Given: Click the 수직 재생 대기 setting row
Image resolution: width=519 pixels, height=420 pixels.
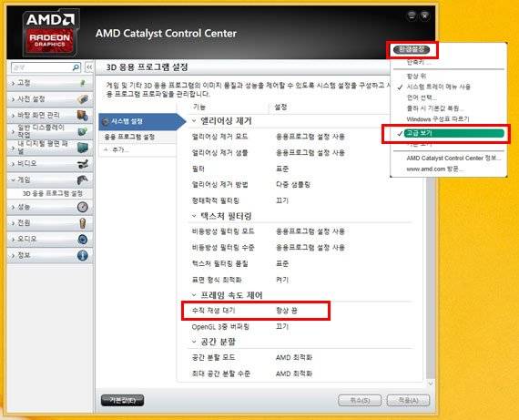Looking at the screenshot, I should pos(256,311).
